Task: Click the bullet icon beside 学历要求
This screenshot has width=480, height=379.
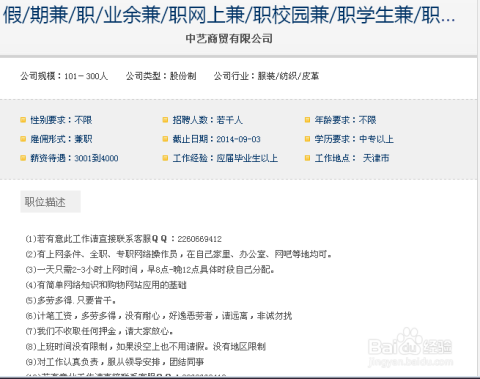Action: pos(307,139)
